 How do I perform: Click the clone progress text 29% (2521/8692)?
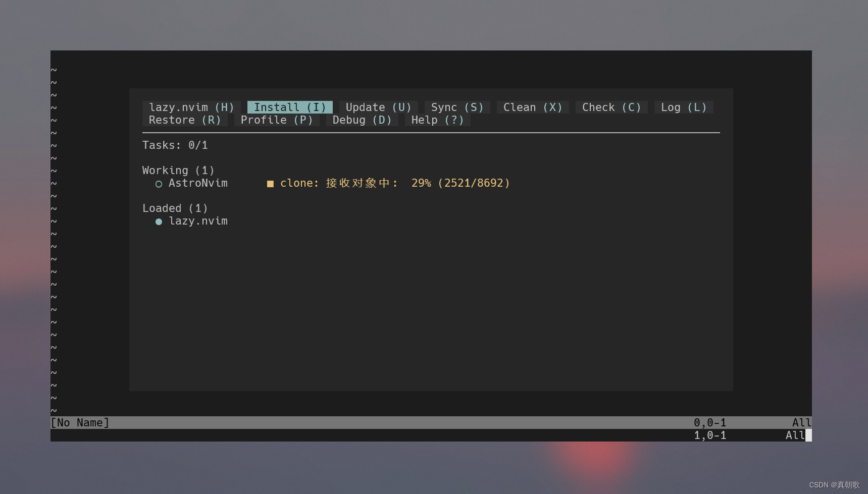[461, 183]
